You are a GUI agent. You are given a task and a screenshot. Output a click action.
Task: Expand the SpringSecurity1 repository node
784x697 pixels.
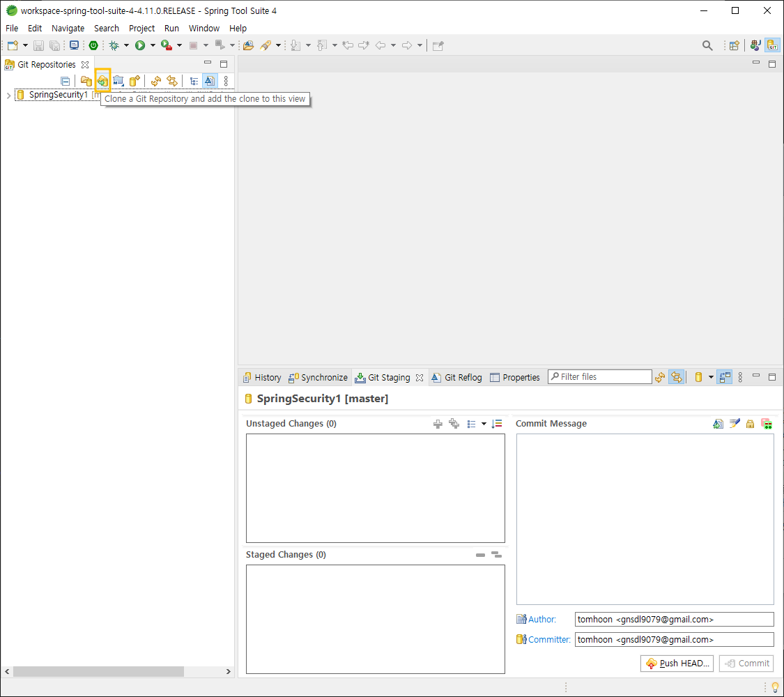(x=8, y=95)
